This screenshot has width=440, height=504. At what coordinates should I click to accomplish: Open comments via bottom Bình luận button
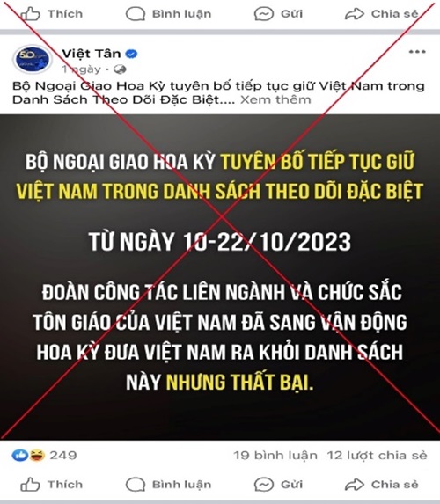tap(169, 485)
